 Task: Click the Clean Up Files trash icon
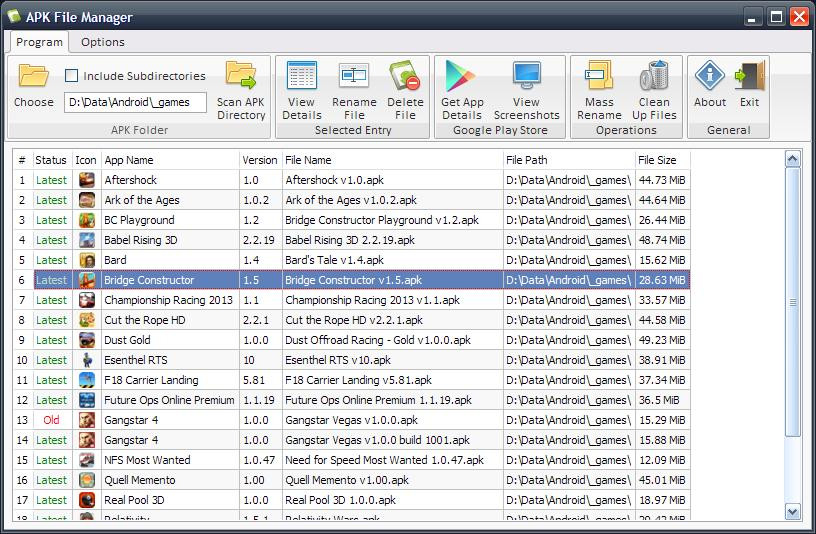(x=654, y=76)
